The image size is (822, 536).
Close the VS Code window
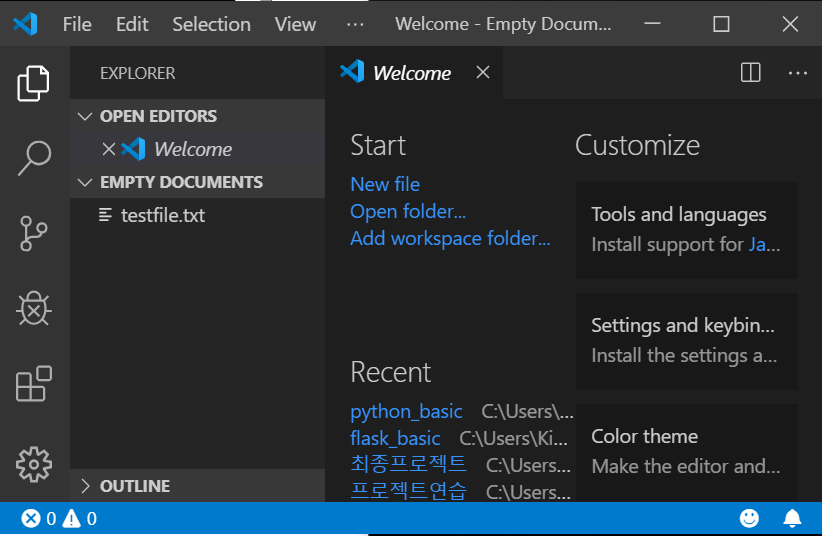pyautogui.click(x=790, y=24)
